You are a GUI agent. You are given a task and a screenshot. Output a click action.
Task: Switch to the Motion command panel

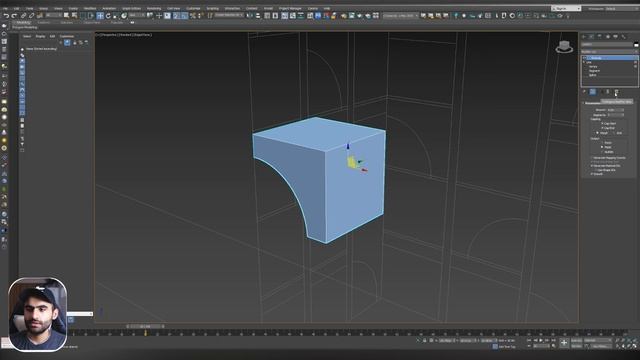608,37
